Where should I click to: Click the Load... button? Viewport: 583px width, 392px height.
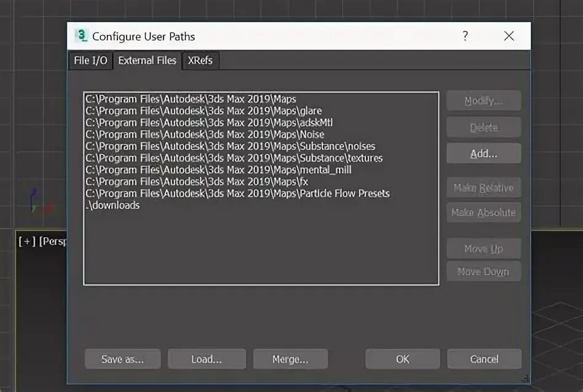point(207,359)
